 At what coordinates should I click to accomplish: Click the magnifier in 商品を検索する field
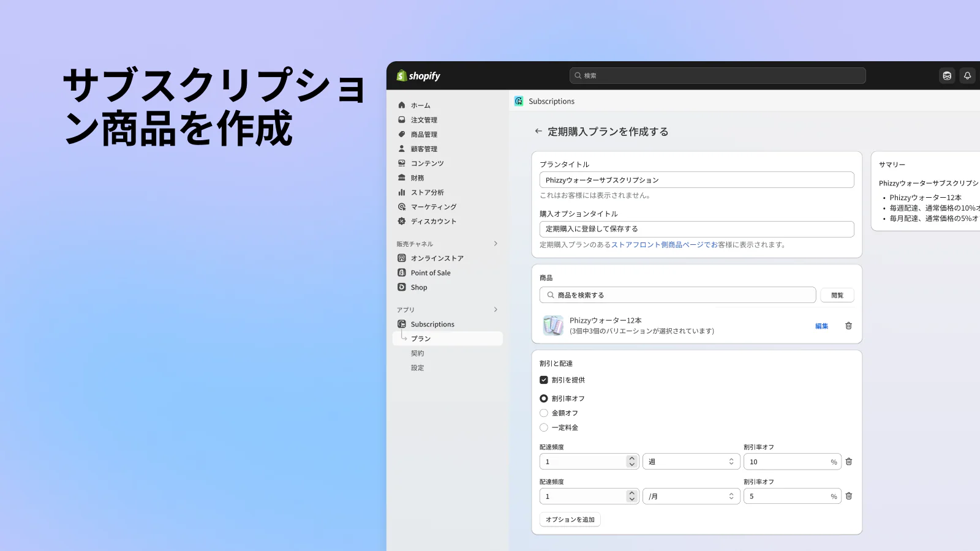click(x=551, y=295)
